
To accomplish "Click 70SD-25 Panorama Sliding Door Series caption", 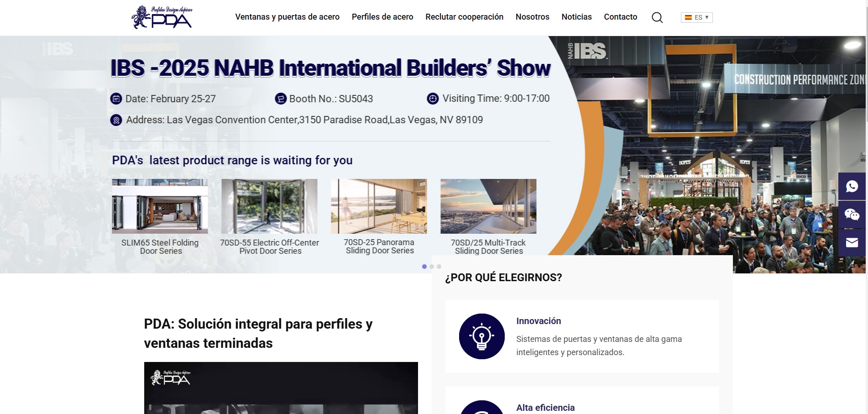I will 379,246.
